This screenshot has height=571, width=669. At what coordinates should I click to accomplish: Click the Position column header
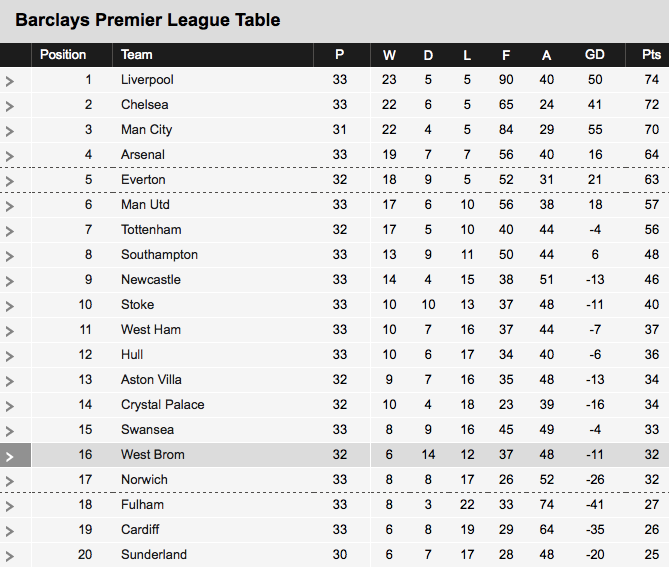[x=63, y=55]
